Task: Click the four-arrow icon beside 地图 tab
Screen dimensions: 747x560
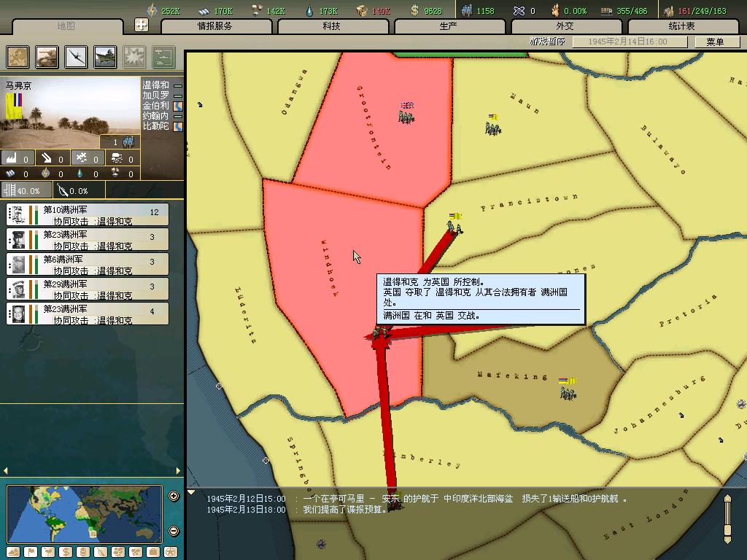Action: click(x=142, y=26)
